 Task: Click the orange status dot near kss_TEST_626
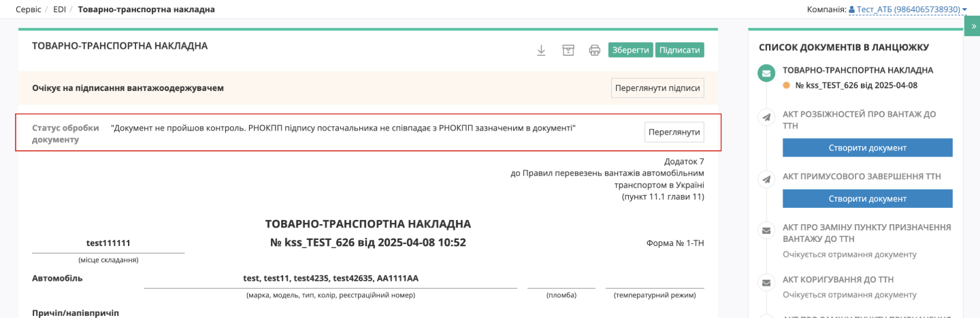coord(787,86)
